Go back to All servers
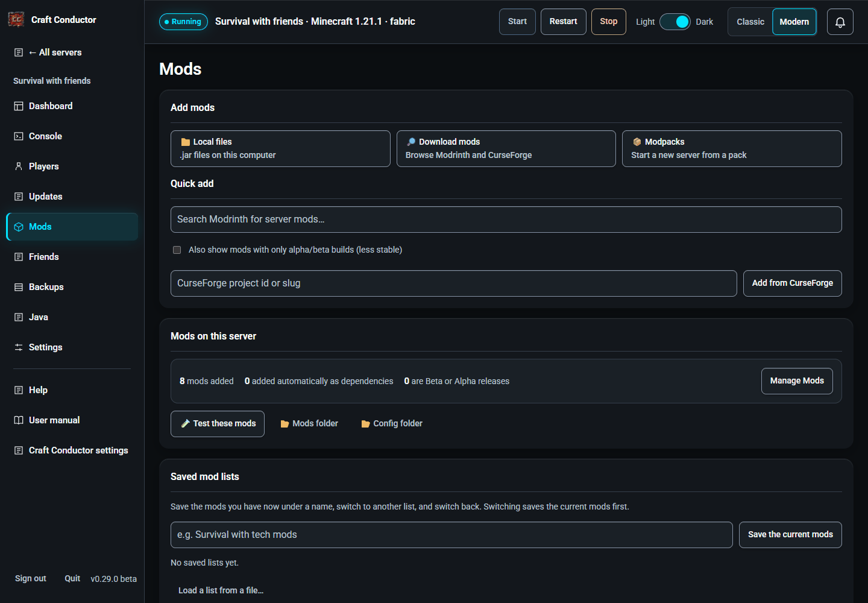This screenshot has height=603, width=868. pyautogui.click(x=72, y=52)
